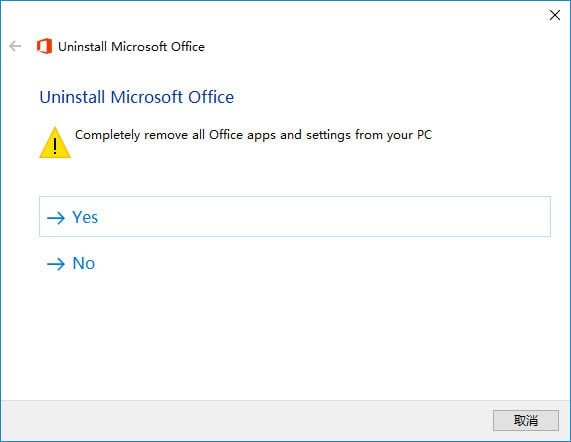Click the yellow warning triangle icon
The image size is (571, 442).
[55, 143]
